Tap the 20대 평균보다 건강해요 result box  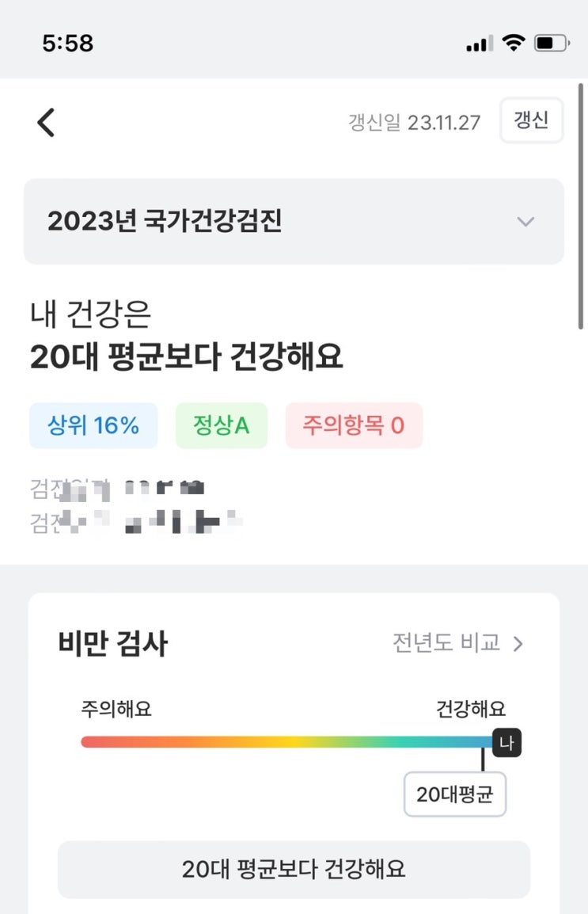click(294, 870)
